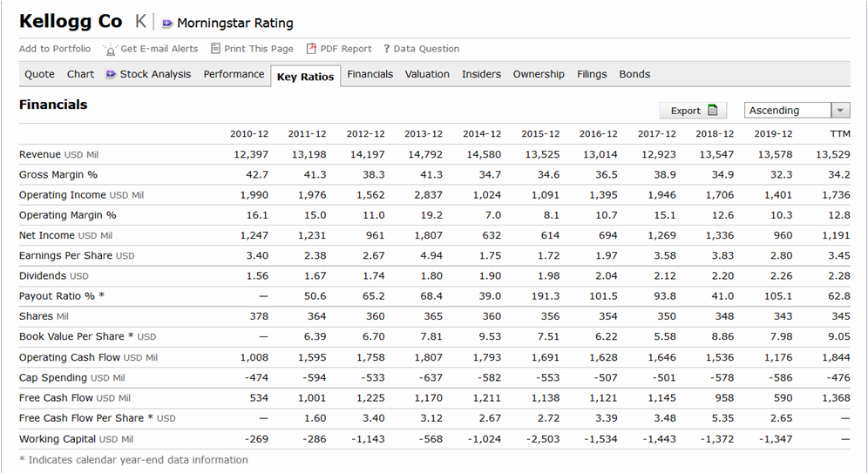Click the e-mail alerts bell icon

(x=111, y=50)
